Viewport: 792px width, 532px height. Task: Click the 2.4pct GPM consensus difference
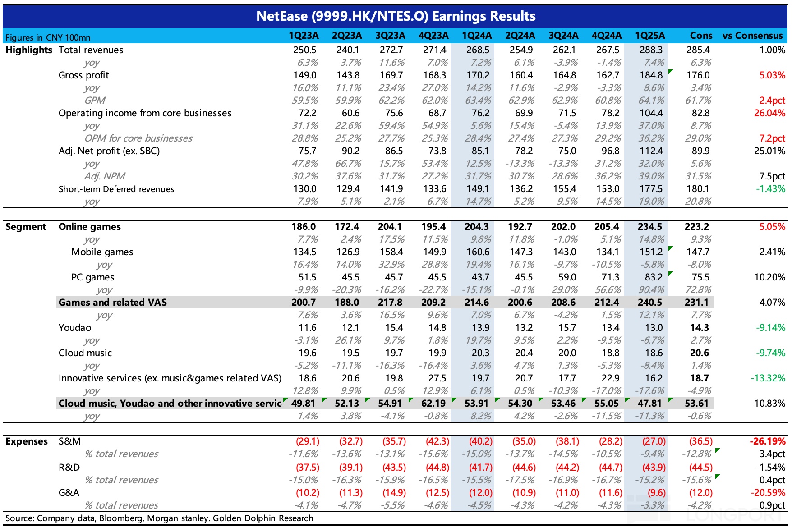pyautogui.click(x=772, y=101)
